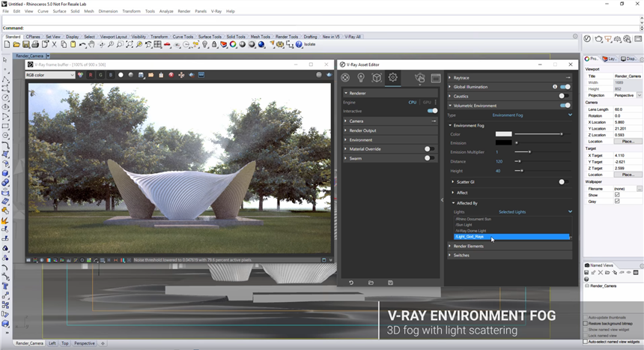The width and height of the screenshot is (644, 350).
Task: Expand the Render Elements section
Action: pos(468,246)
